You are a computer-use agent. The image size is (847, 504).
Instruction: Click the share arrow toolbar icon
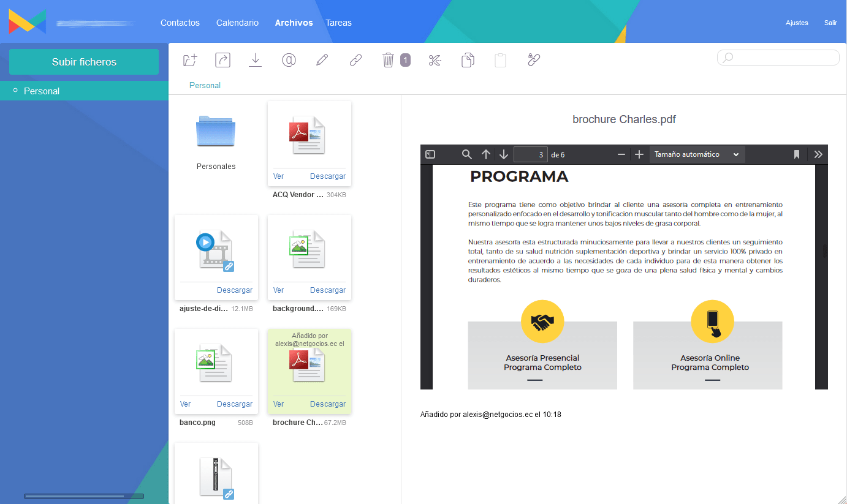(222, 60)
